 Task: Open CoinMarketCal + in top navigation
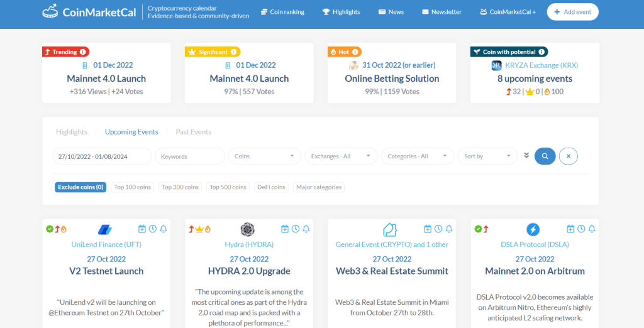pyautogui.click(x=508, y=12)
